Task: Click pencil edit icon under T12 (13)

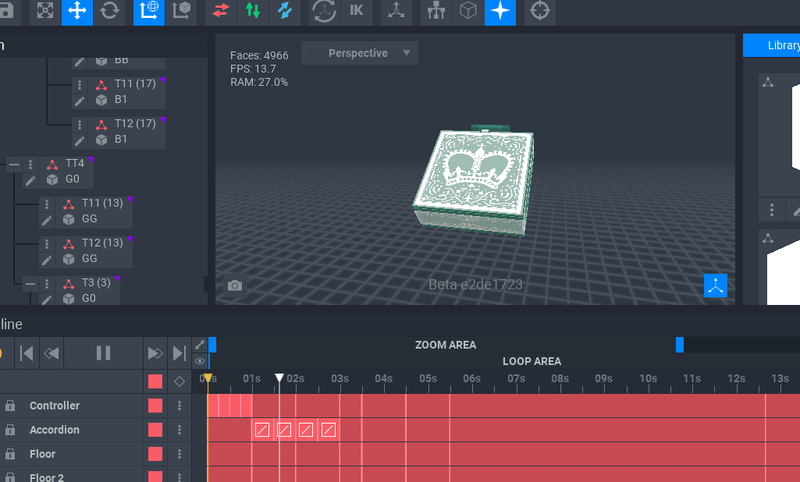Action: point(46,260)
